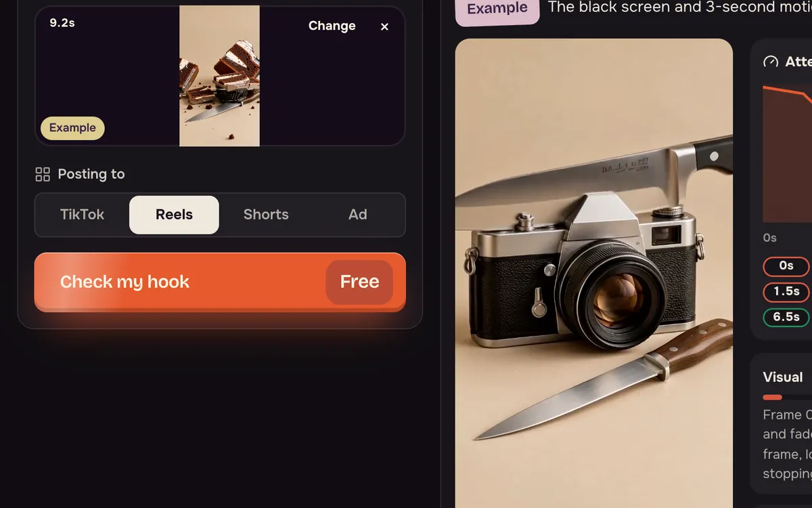The image size is (812, 508).
Task: Click the yellow Example badge on the video
Action: (x=72, y=128)
